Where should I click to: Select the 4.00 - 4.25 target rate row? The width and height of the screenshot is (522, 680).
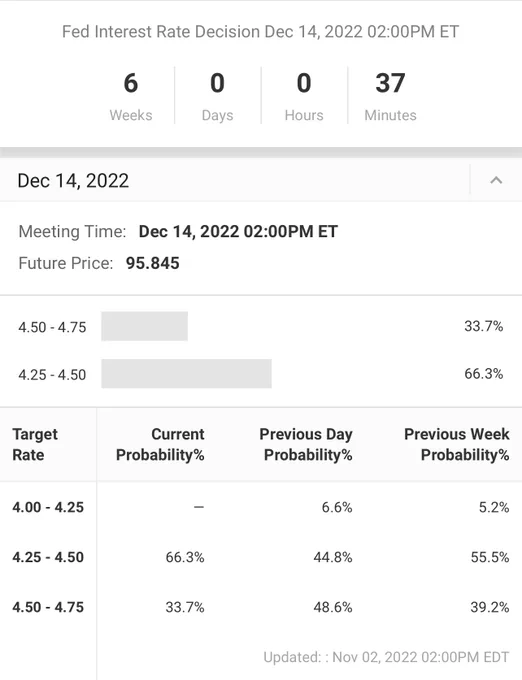click(261, 507)
